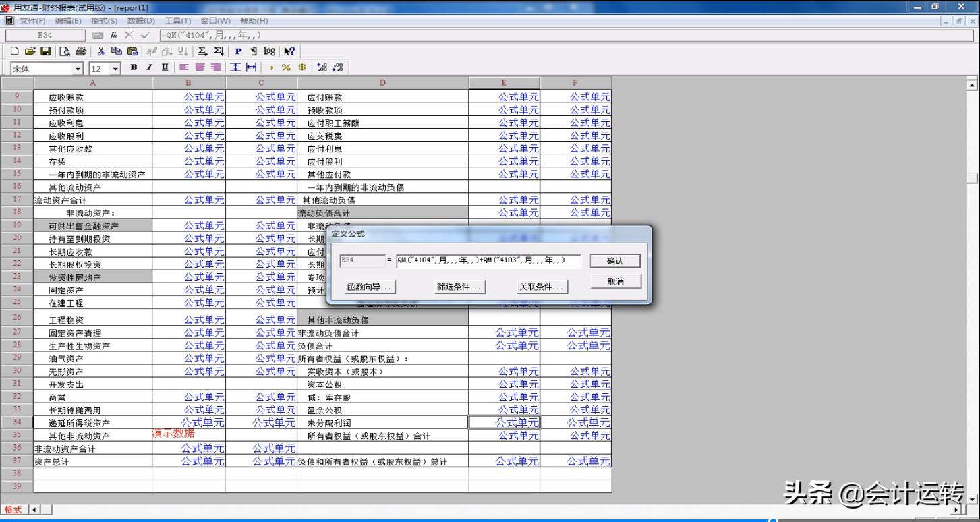The width and height of the screenshot is (980, 522).
Task: Select the Cut scissors icon
Action: click(x=100, y=51)
